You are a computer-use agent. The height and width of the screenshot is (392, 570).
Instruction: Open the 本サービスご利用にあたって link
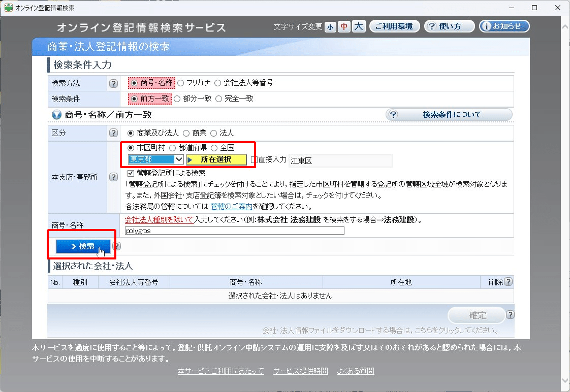[220, 371]
